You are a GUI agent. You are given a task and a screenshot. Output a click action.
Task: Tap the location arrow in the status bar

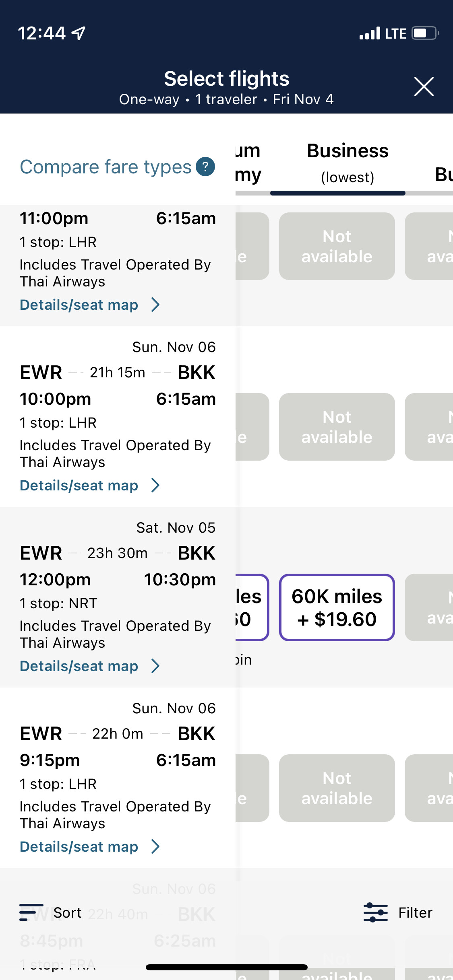coord(79,33)
